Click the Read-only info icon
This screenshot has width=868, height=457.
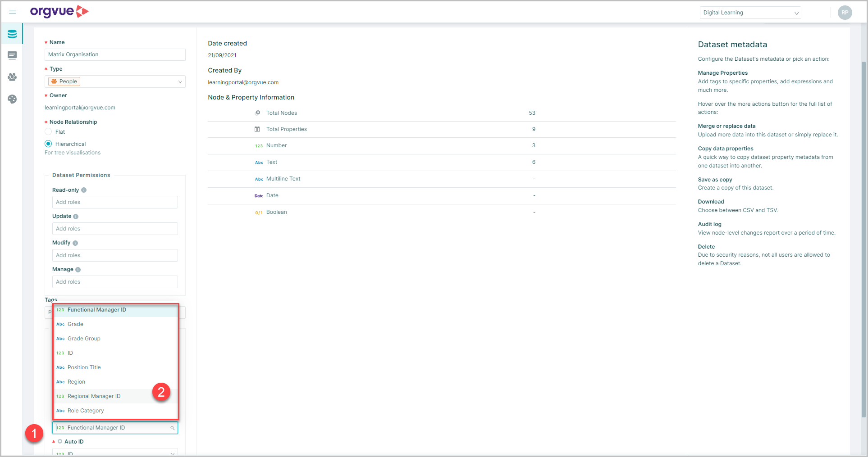coord(84,190)
